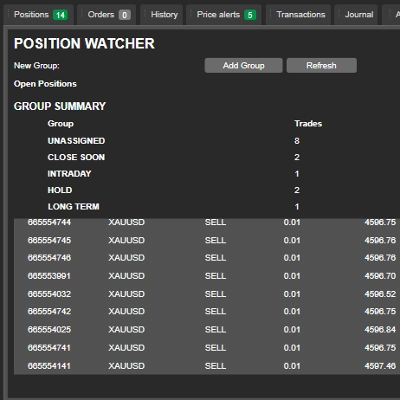This screenshot has width=400, height=400.
Task: Click the Refresh button
Action: click(322, 65)
